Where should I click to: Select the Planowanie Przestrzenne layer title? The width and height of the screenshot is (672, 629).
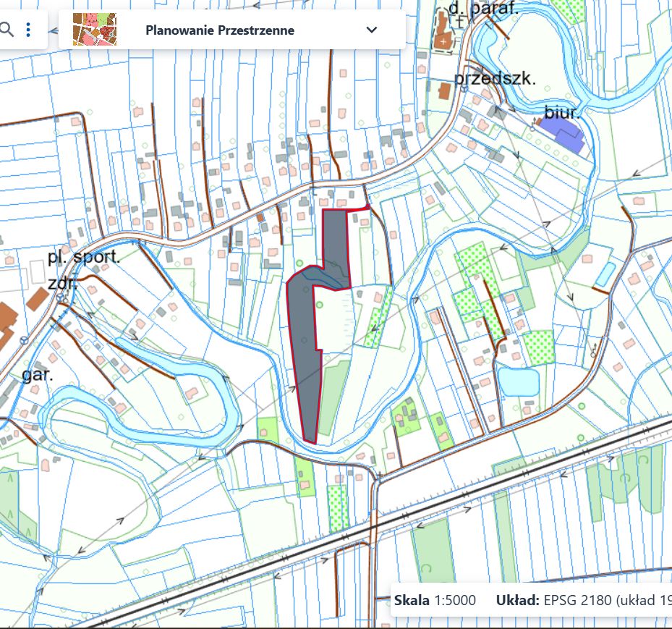click(220, 30)
